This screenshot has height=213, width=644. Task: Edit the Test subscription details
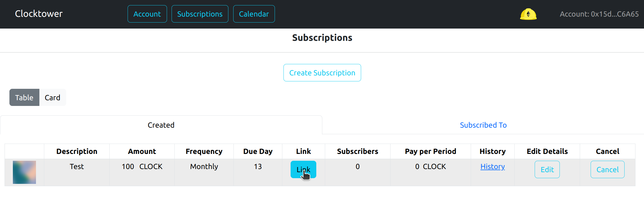click(547, 170)
